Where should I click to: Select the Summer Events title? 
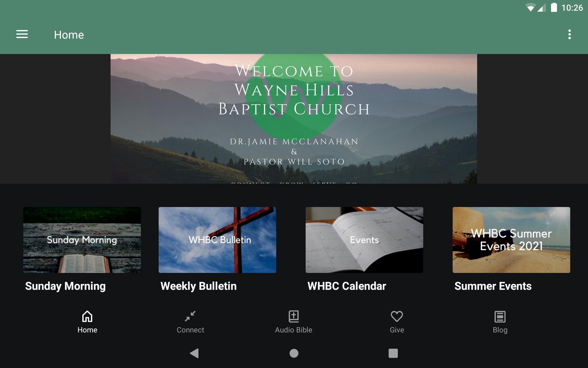tap(493, 286)
